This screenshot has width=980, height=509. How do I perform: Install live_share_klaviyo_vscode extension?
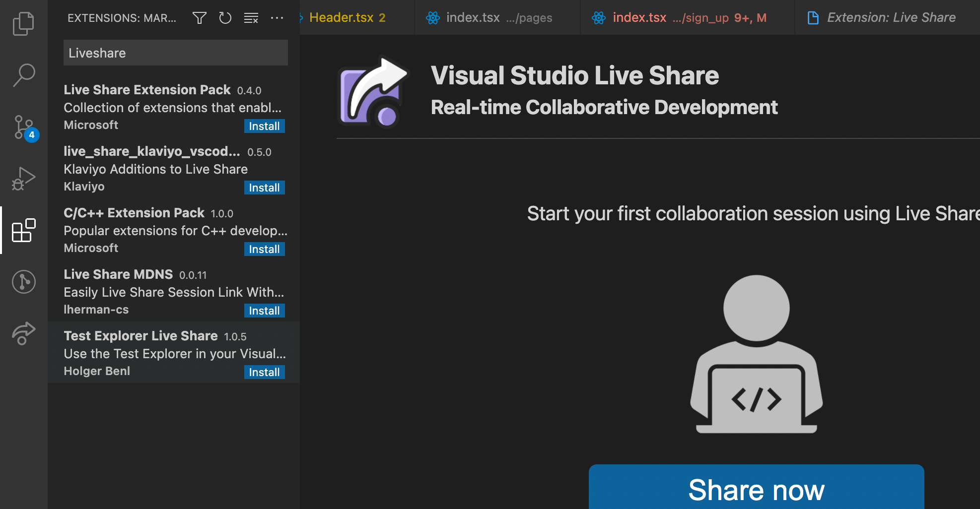click(x=264, y=188)
